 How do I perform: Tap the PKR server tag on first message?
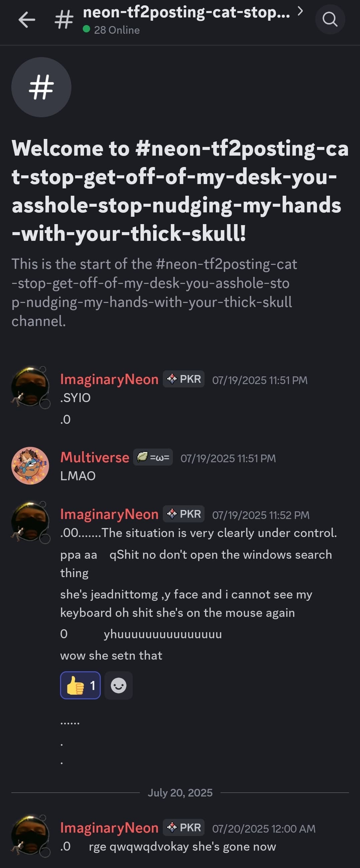click(184, 379)
